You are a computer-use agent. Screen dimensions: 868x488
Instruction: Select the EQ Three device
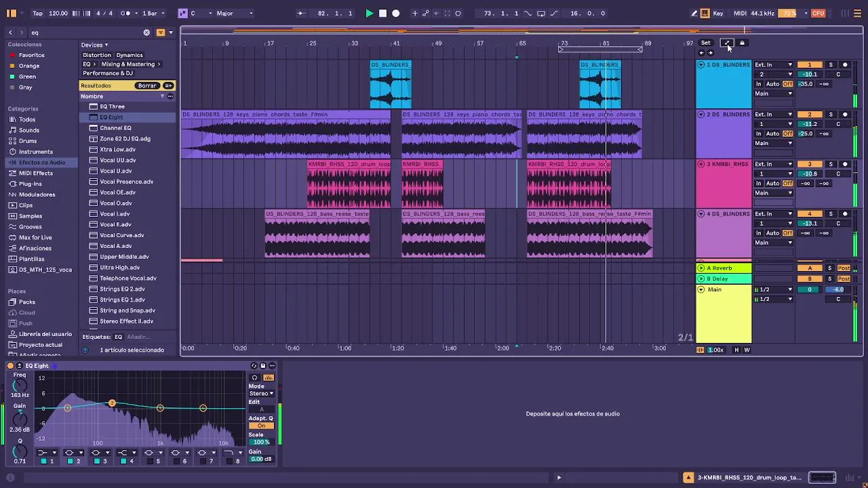(112, 106)
